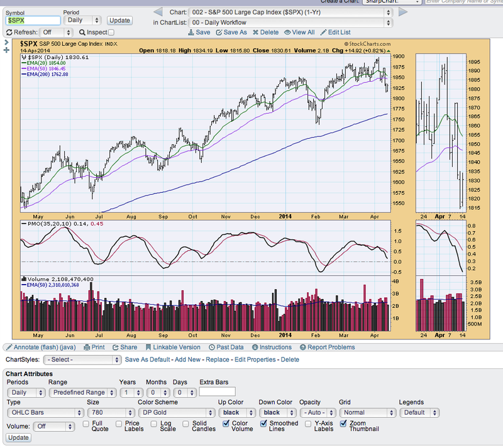Open the Refresh Off dropdown
Viewport: 503px width, 448px height.
click(56, 33)
